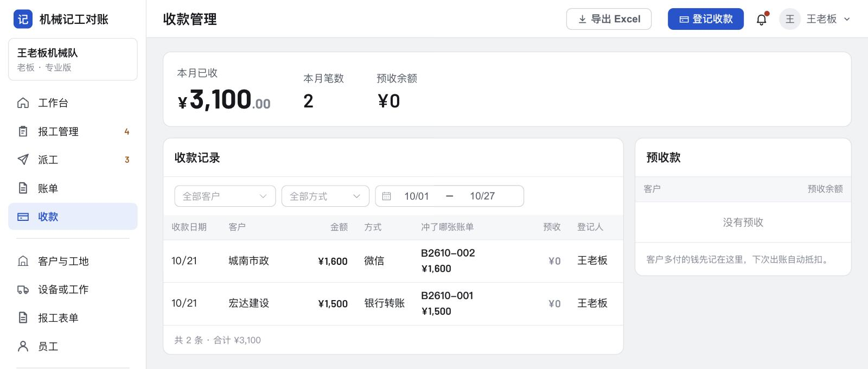
Task: Click the 王 user avatar
Action: (790, 19)
